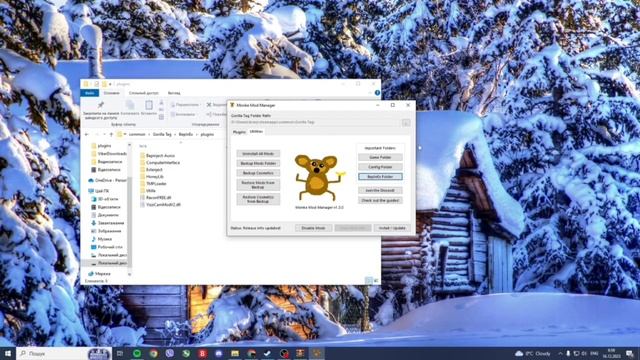
Task: Select Monke Mod Manager taskbar icon
Action: 316,353
